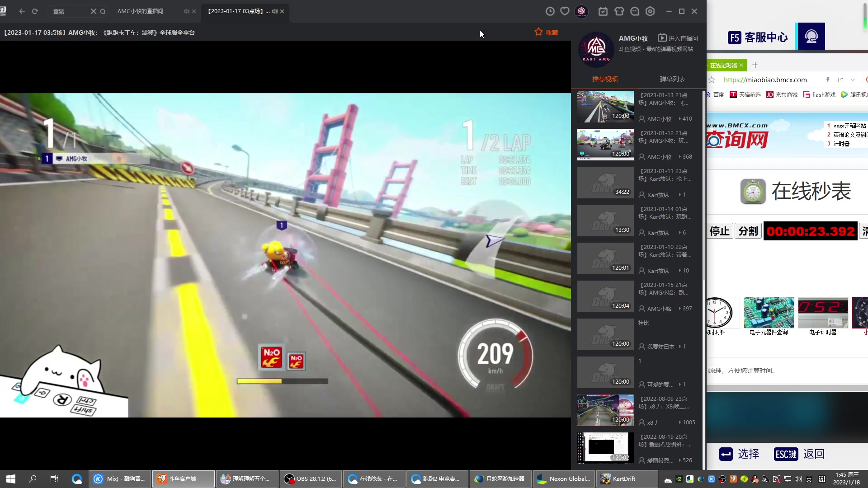Open flash游戏 bookmark
Image resolution: width=868 pixels, height=488 pixels.
[819, 94]
